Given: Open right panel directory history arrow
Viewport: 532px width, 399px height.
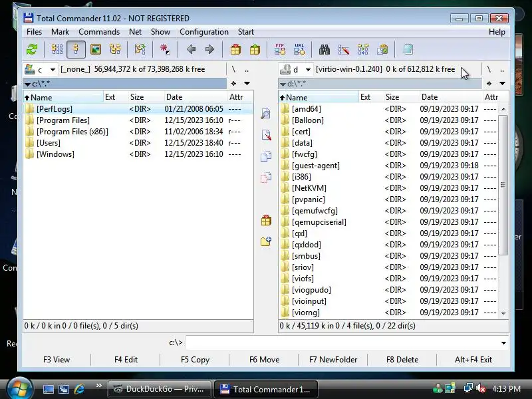Looking at the screenshot, I should click(x=503, y=84).
